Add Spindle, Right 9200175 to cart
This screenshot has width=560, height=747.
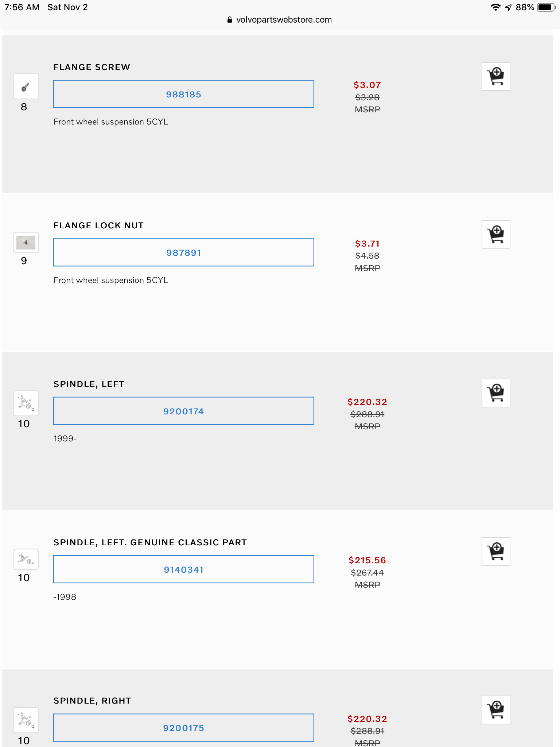496,710
